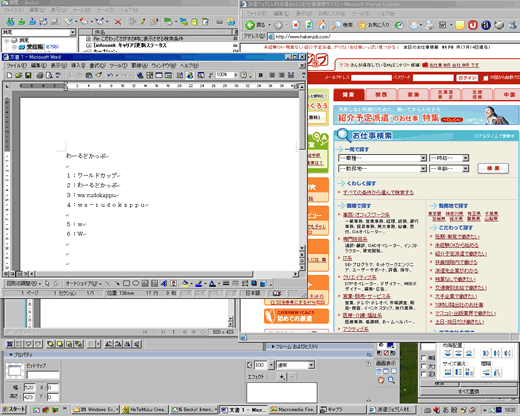Open Favorites star in Internet Explorer
This screenshot has height=416, width=520.
coord(373,25)
